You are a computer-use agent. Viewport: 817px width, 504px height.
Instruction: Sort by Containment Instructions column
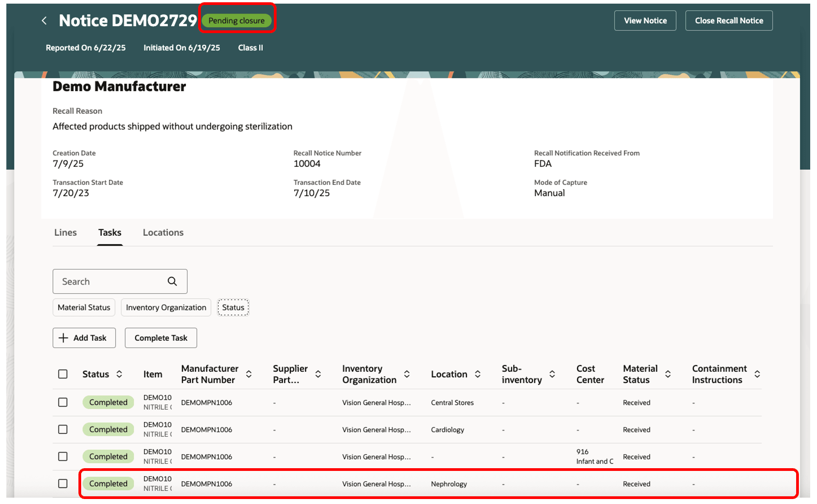757,374
